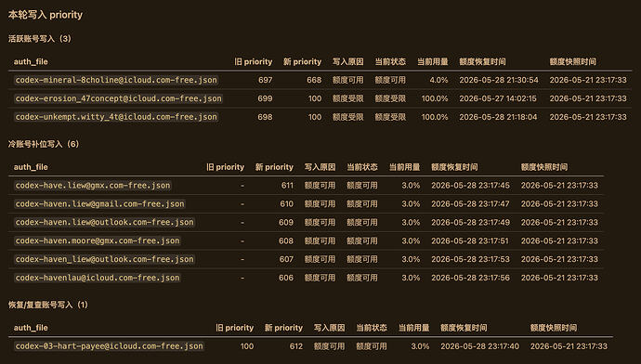Click 额度恢复时间 header in cold accounts table

[454, 167]
